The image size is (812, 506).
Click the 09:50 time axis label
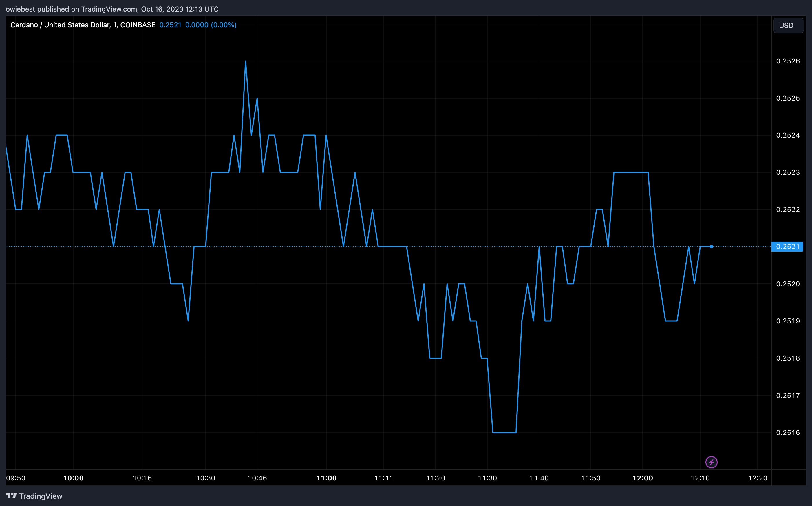[16, 478]
